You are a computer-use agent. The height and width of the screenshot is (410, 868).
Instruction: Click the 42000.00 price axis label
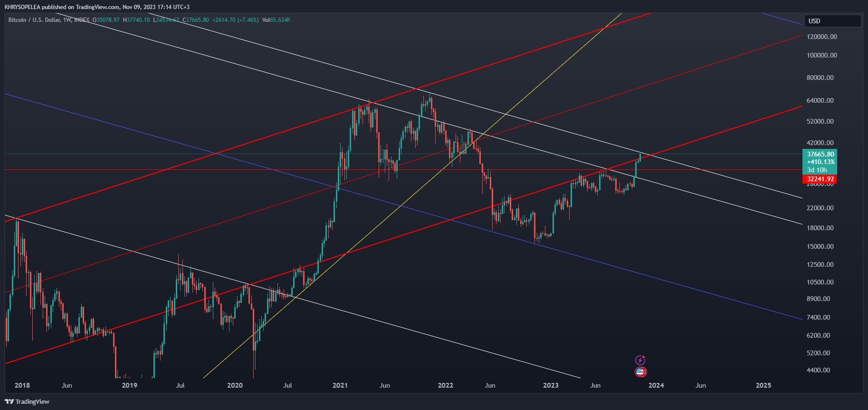(820, 143)
